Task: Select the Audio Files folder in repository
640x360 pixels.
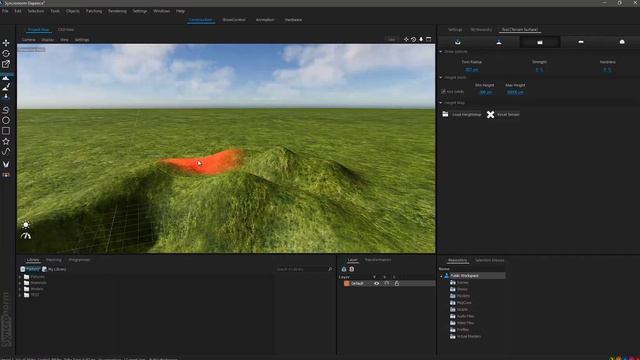Action: tap(465, 316)
